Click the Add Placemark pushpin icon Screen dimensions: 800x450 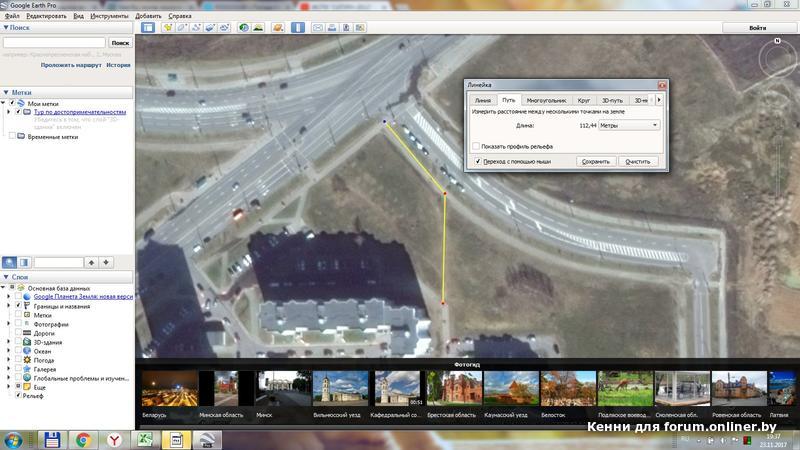(x=167, y=27)
